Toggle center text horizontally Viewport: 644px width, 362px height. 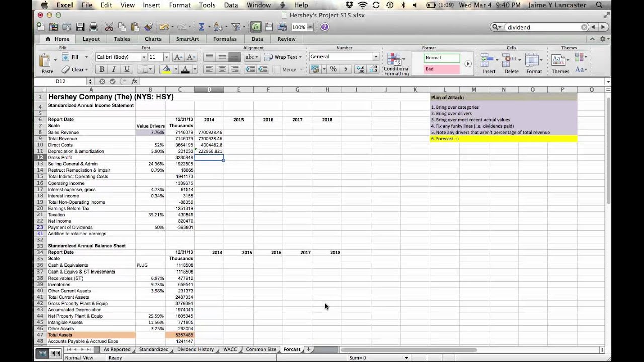click(x=222, y=69)
